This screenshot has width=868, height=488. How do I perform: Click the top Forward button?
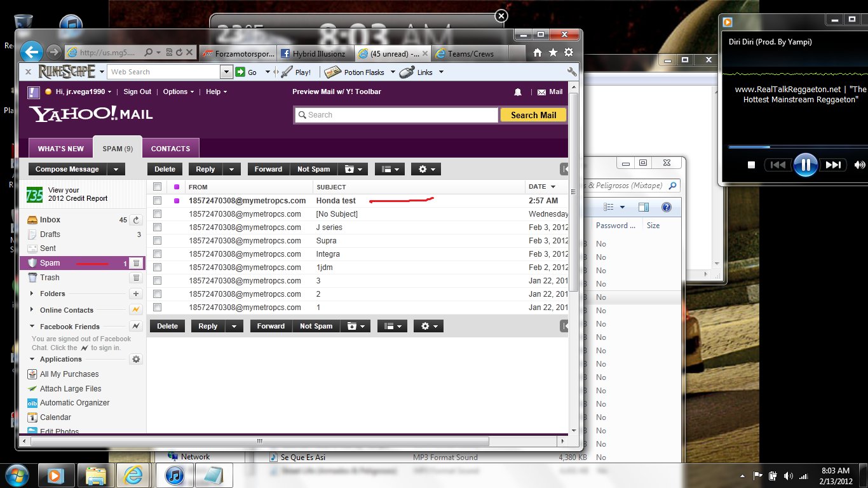coord(268,169)
